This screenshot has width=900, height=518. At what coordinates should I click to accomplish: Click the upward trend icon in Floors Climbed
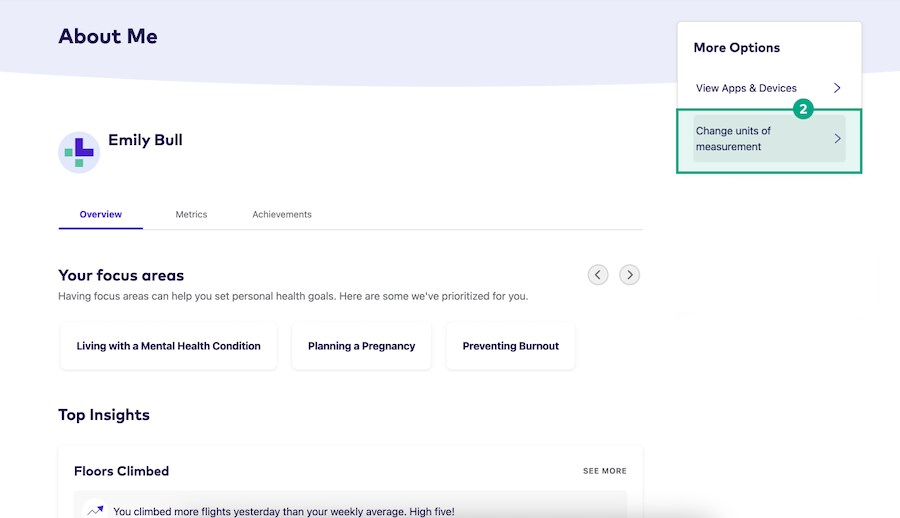pos(95,510)
